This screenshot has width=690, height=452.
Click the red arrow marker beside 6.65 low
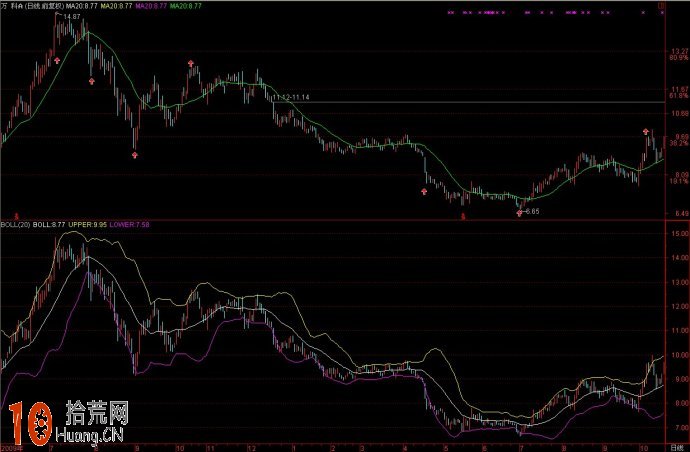tap(519, 213)
